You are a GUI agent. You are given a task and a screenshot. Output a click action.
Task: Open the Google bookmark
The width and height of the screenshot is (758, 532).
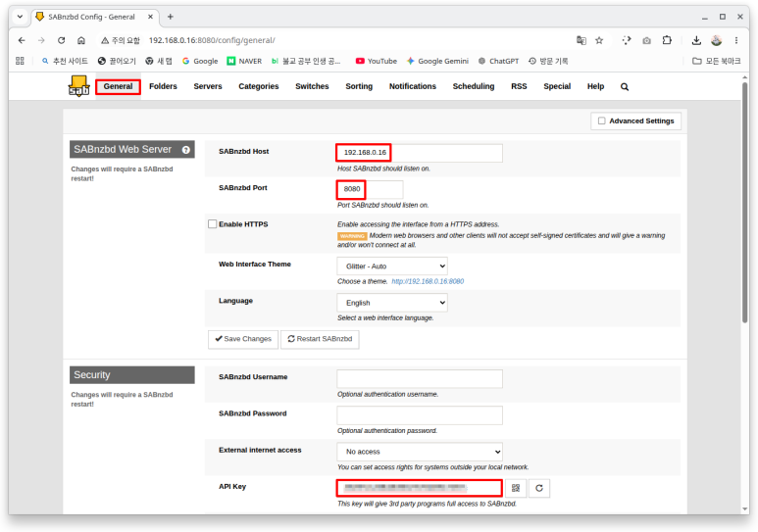(x=200, y=62)
